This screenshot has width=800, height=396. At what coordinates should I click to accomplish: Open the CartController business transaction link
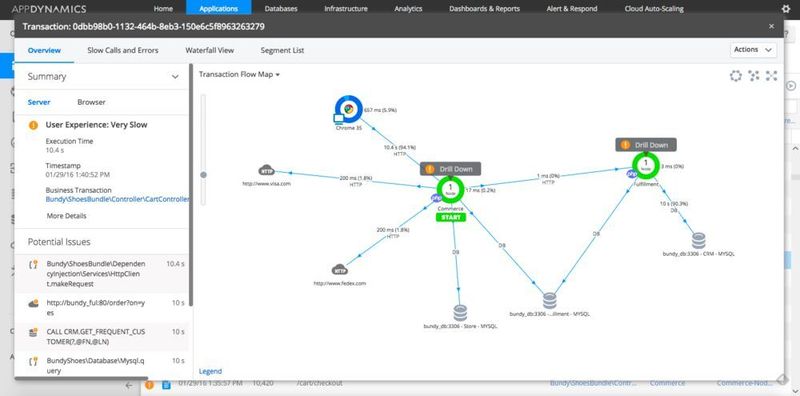117,199
